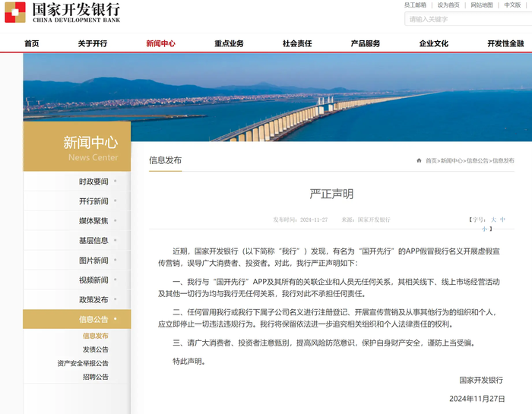This screenshot has height=414, width=532.
Task: Set font size to small (小)
Action: click(492, 228)
